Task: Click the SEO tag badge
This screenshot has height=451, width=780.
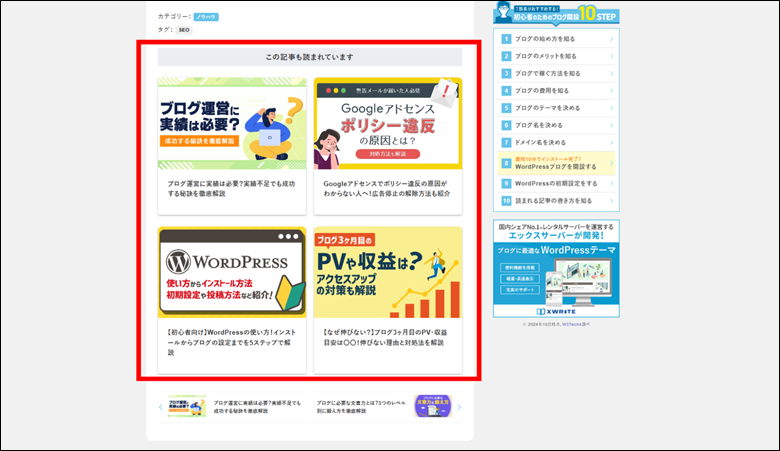Action: click(184, 30)
